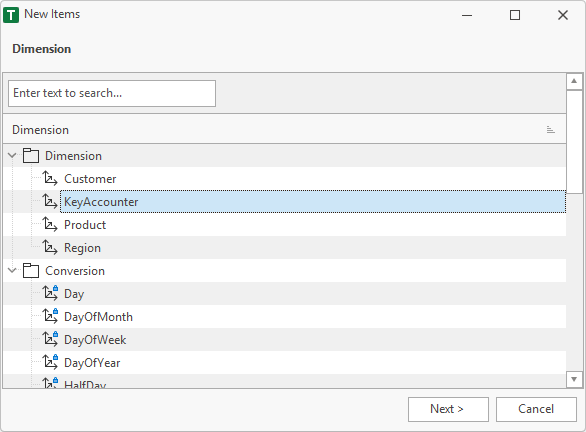This screenshot has height=432, width=586.
Task: Click the Customer dimension icon
Action: coord(50,178)
